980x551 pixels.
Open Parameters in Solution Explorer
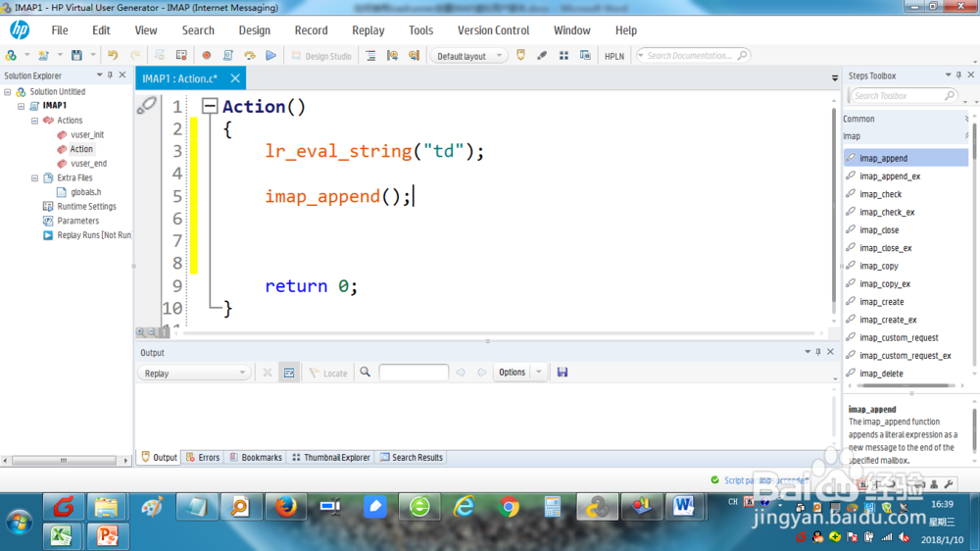[77, 221]
